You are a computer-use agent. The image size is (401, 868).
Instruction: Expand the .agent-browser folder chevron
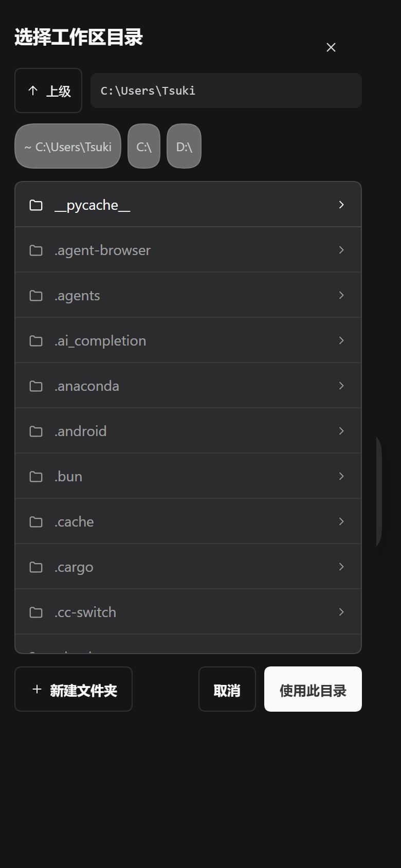(x=341, y=250)
